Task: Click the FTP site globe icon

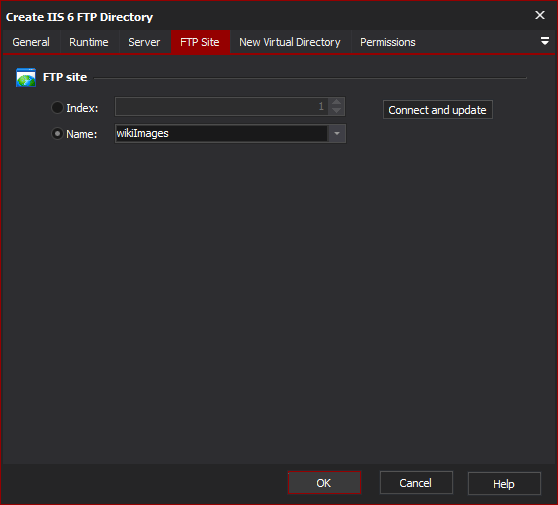Action: coord(26,77)
